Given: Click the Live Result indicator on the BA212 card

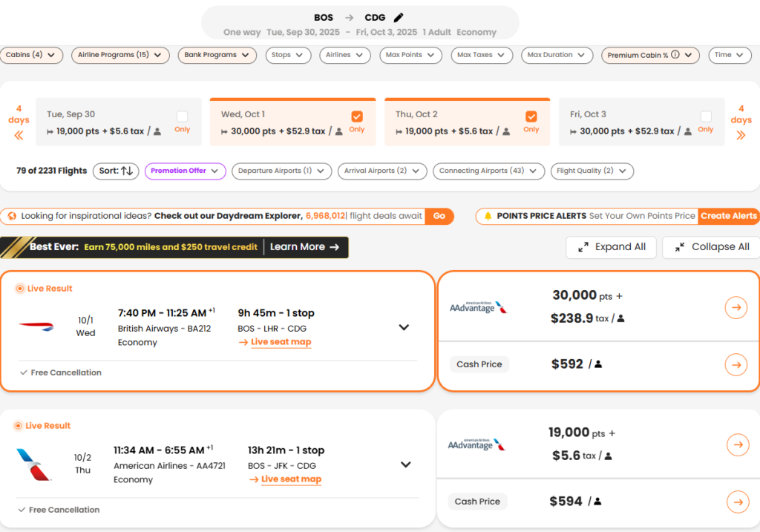Looking at the screenshot, I should (x=44, y=289).
